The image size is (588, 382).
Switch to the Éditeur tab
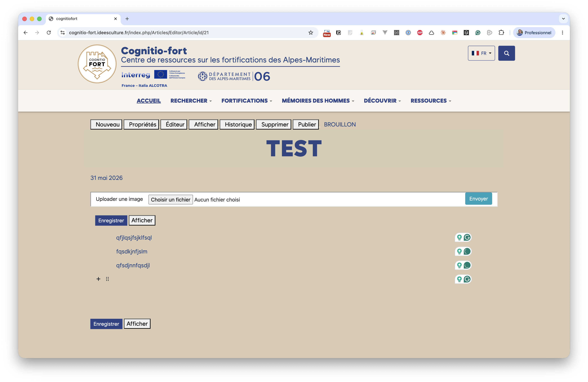(174, 124)
